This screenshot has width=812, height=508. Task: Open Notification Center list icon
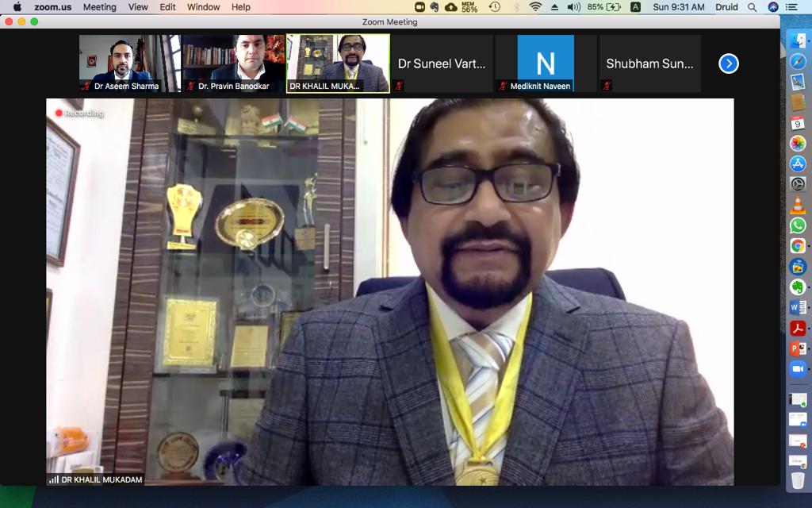(x=792, y=7)
